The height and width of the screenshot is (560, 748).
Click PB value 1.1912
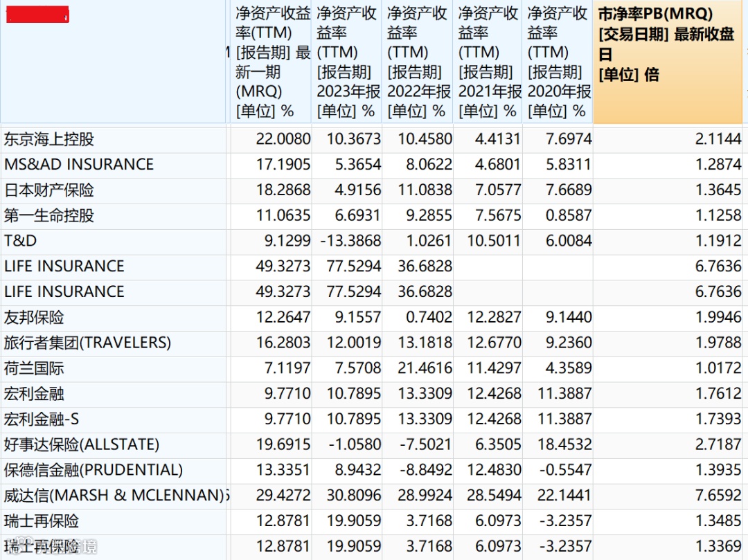click(718, 241)
